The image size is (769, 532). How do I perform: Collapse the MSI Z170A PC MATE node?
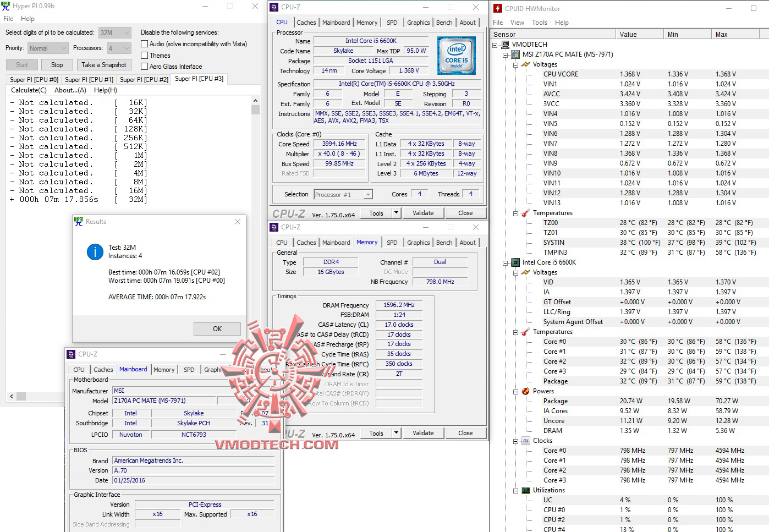point(506,54)
